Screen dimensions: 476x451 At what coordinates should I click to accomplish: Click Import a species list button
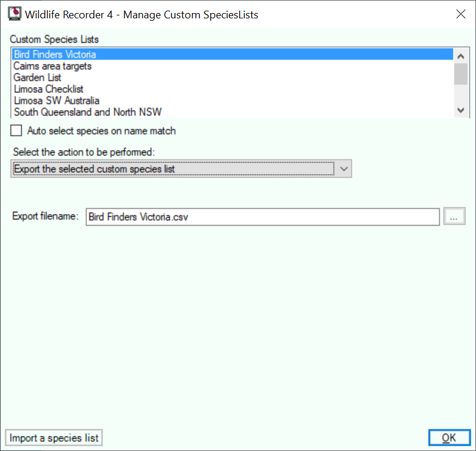click(54, 438)
